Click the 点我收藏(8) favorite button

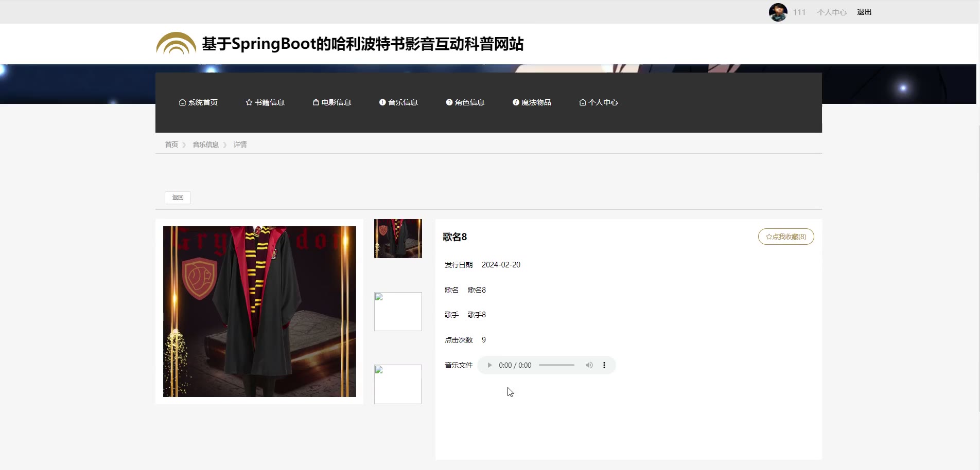click(x=786, y=237)
